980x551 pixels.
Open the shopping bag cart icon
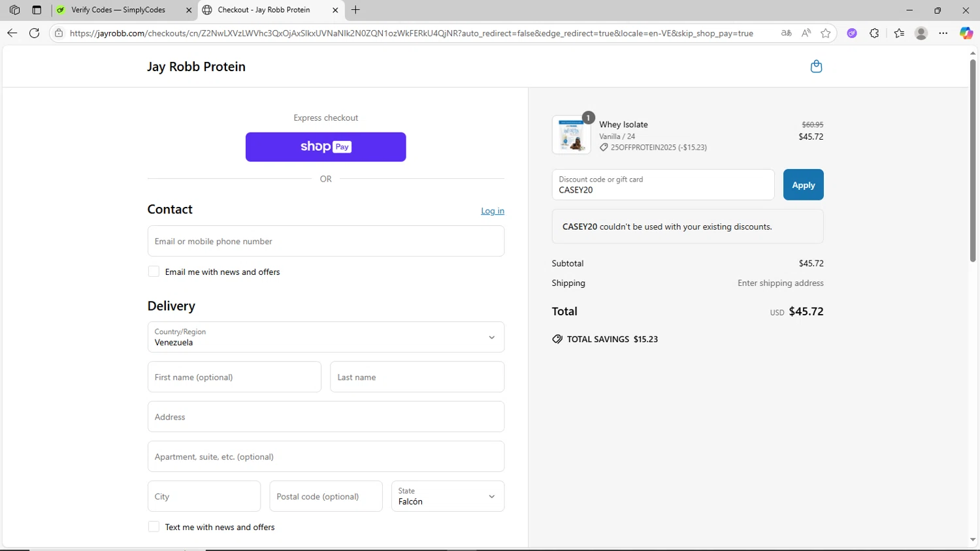pyautogui.click(x=816, y=67)
